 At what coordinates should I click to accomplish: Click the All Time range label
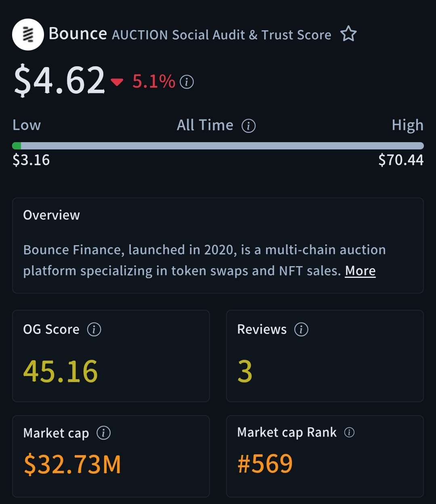coord(205,126)
